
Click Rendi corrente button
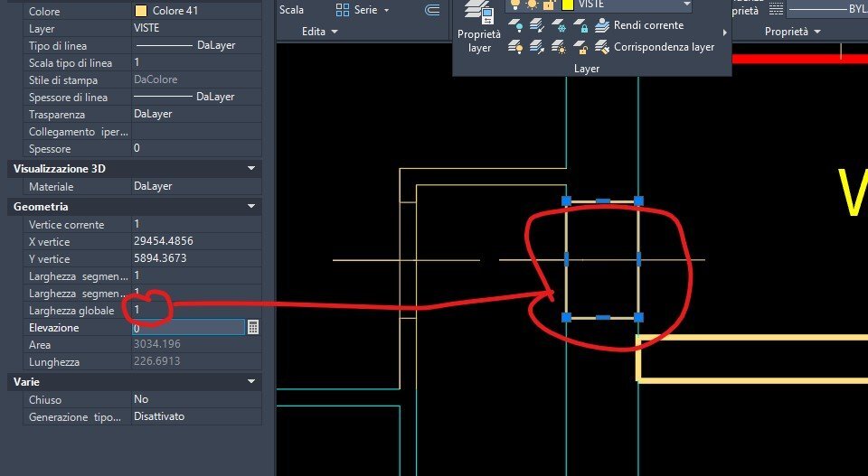[x=639, y=25]
